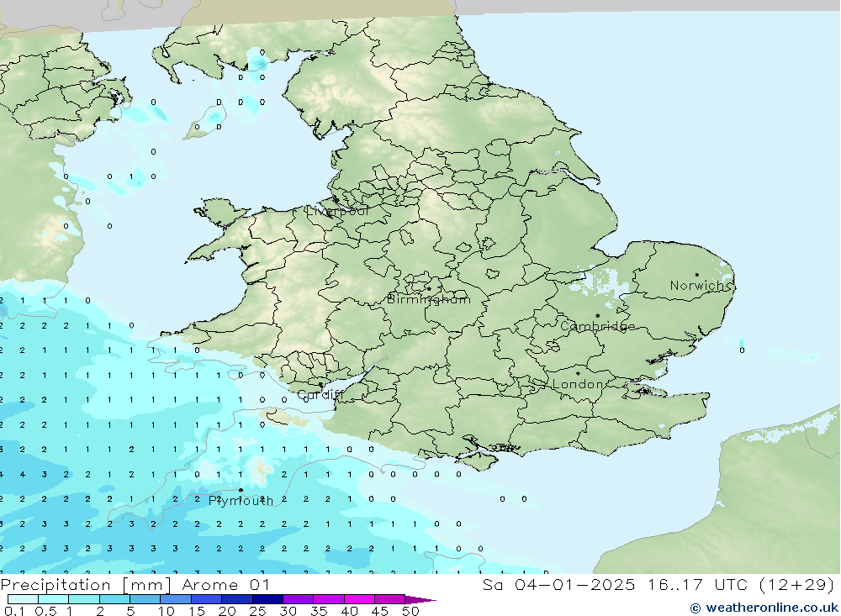Click the Cambridge city marker dot
Image resolution: width=841 pixels, height=616 pixels.
pos(597,316)
